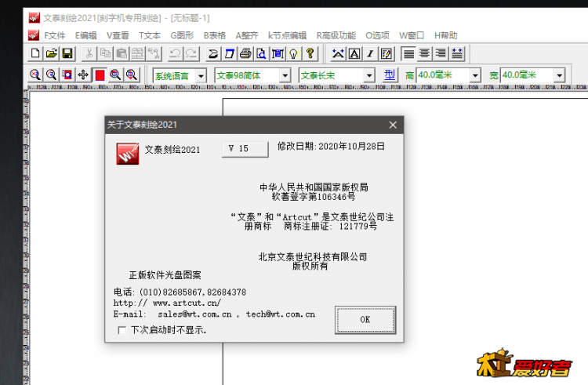The width and height of the screenshot is (588, 385).
Task: Click the pan move four-arrow icon
Action: click(83, 75)
